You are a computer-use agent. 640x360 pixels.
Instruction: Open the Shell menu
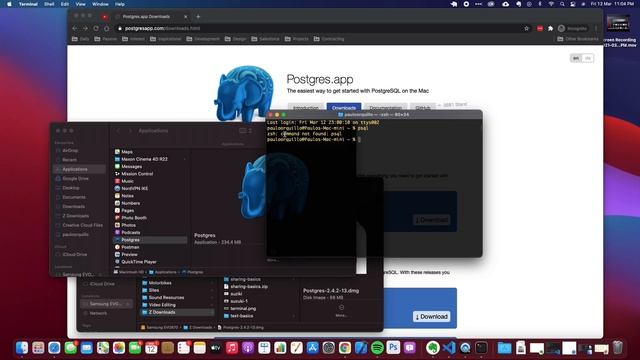click(49, 4)
